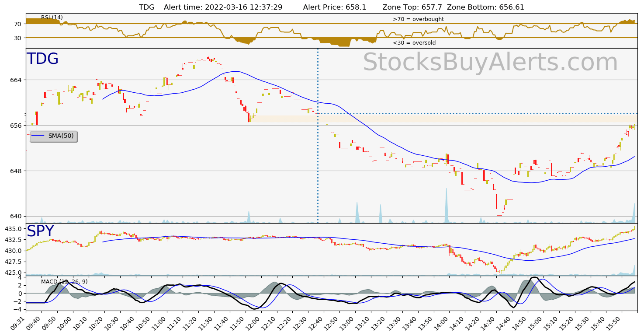This screenshot has width=644, height=336.
Task: Click the RSI 70 axis label
Action: [18, 24]
